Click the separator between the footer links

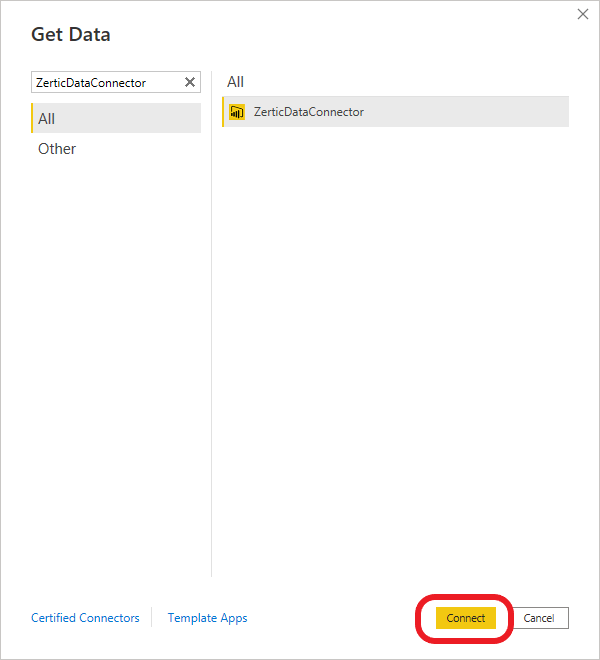(x=152, y=618)
